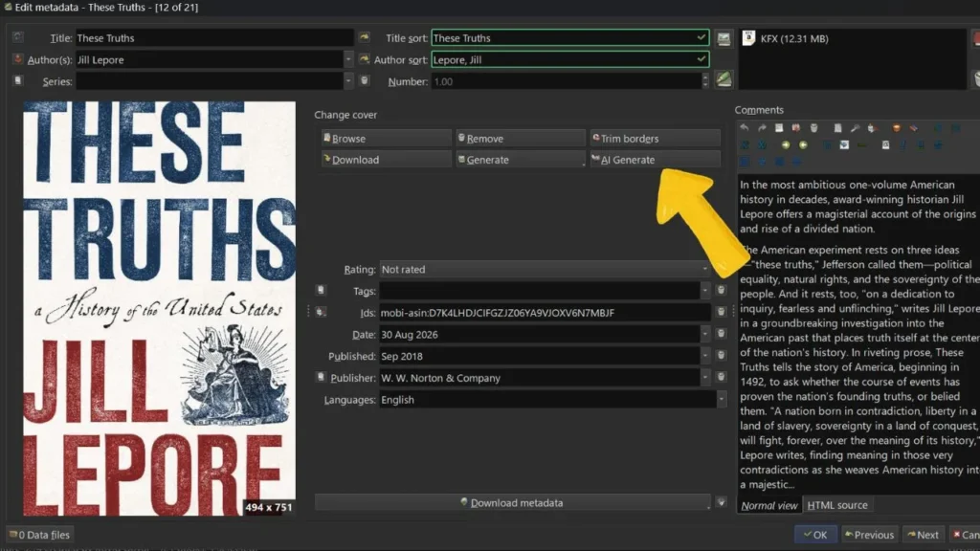
Task: Clear the Tags field with trash icon
Action: coord(721,290)
